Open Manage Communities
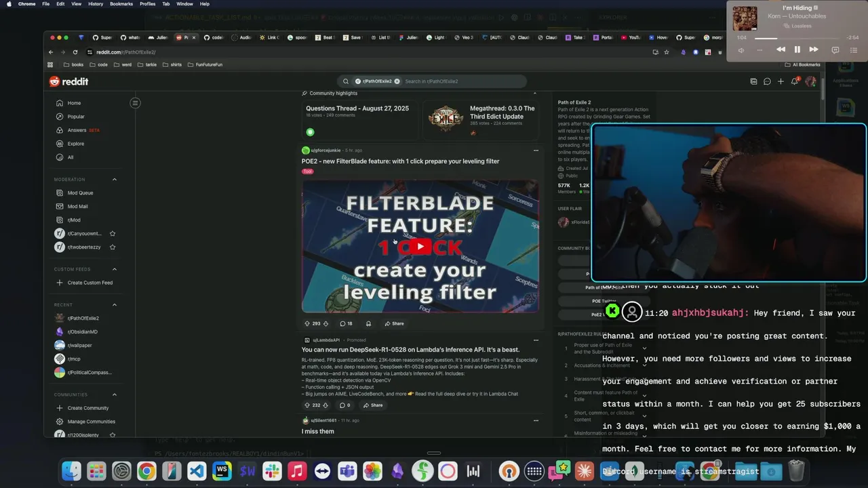Viewport: 868px width, 488px height. (x=85, y=422)
